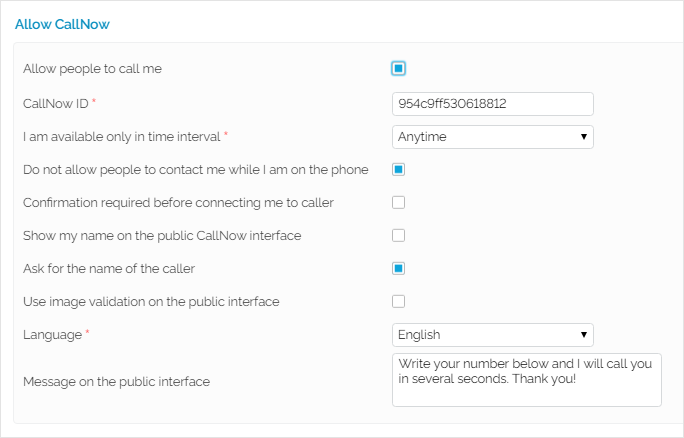Viewport: 684px width, 438px height.
Task: Click 'Ask for the name of the caller' label
Action: [x=109, y=268]
